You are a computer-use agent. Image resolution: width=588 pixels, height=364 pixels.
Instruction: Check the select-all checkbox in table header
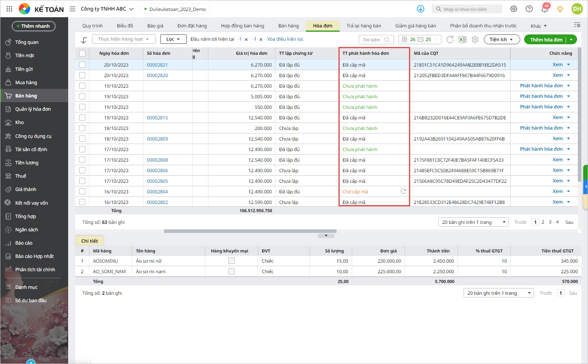point(82,53)
